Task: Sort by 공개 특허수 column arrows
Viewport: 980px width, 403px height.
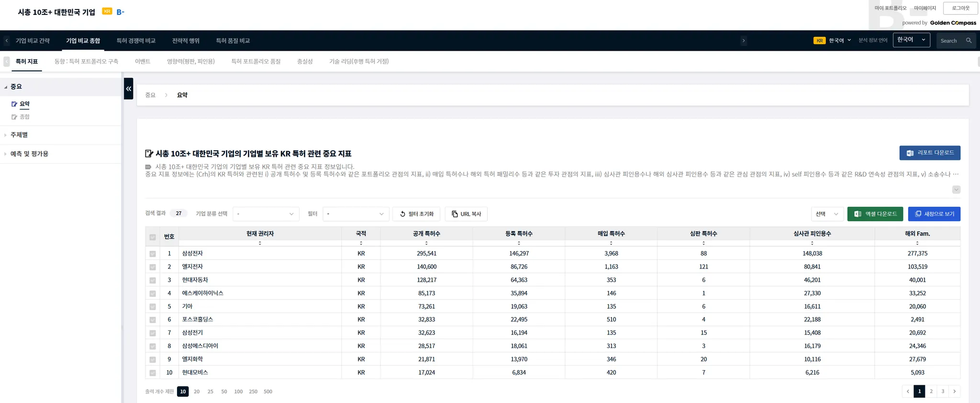Action: click(426, 243)
